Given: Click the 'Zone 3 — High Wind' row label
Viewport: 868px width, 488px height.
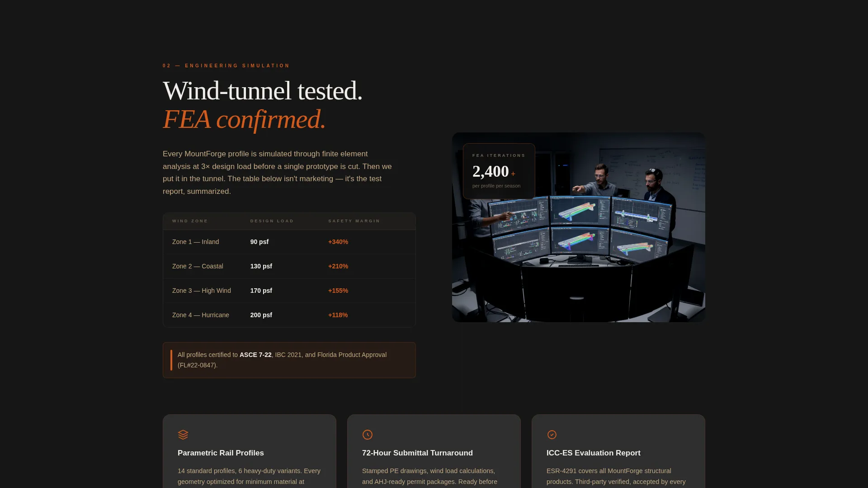Looking at the screenshot, I should (x=202, y=291).
